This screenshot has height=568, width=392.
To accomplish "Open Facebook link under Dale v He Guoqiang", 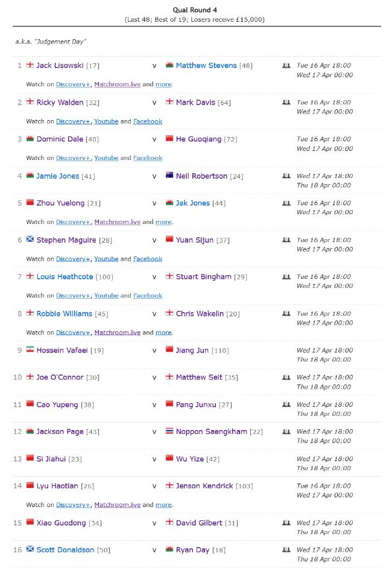I will [x=148, y=158].
